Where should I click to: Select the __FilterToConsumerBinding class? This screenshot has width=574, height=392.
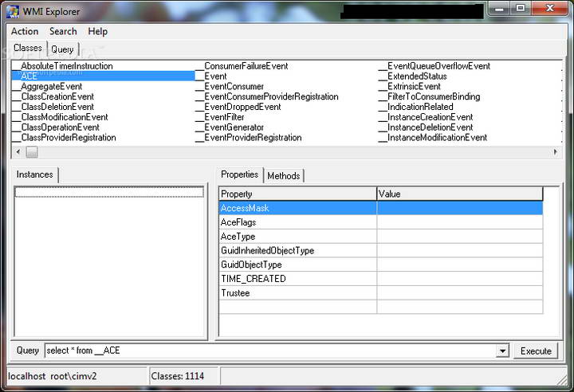pyautogui.click(x=430, y=96)
